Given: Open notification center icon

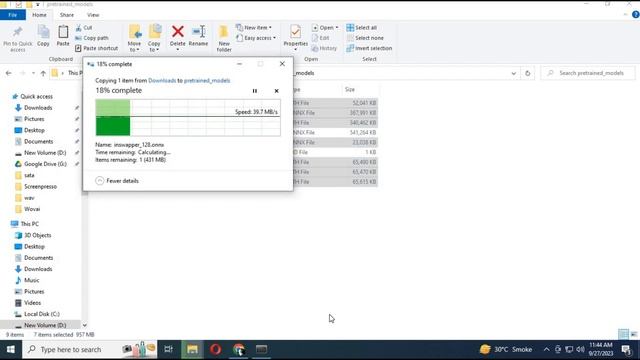Looking at the screenshot, I should (626, 349).
